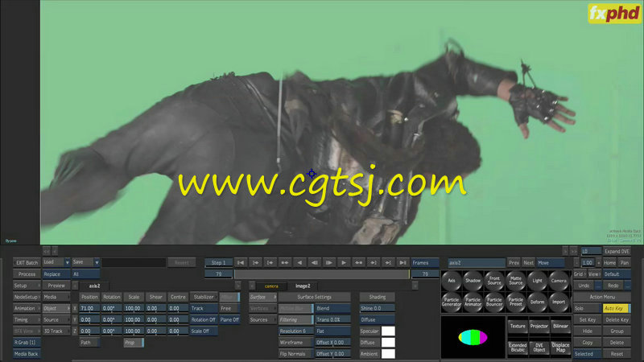Toggle the Plane Off option

point(229,319)
